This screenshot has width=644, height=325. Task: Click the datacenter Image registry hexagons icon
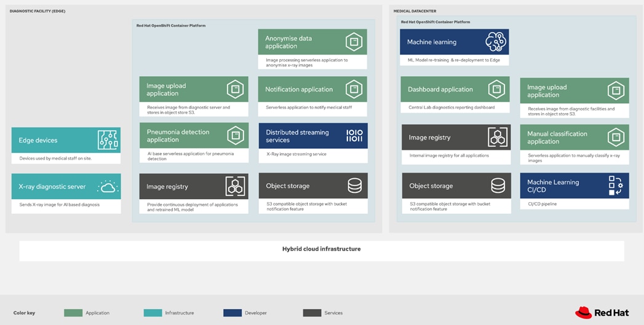click(498, 138)
